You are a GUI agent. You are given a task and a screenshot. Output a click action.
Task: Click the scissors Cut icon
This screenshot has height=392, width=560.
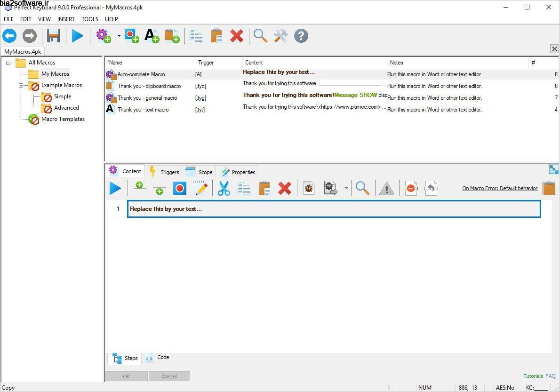(x=224, y=189)
